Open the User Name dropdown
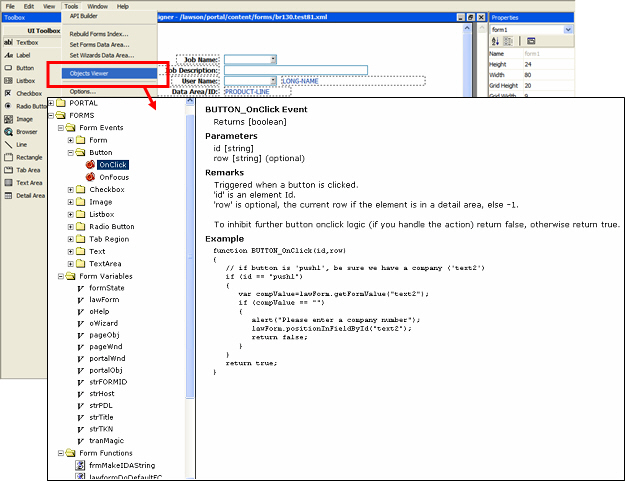The width and height of the screenshot is (626, 483). click(x=273, y=81)
